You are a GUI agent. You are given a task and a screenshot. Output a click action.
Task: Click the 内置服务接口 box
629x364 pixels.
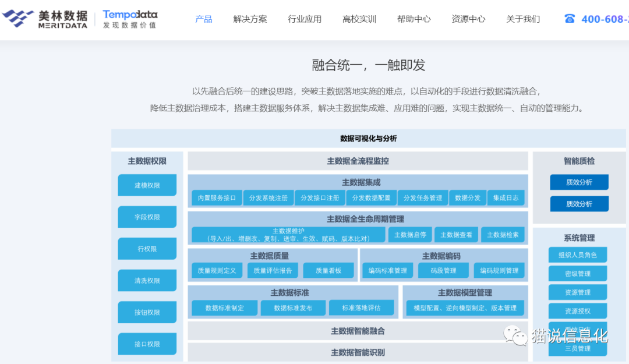217,198
